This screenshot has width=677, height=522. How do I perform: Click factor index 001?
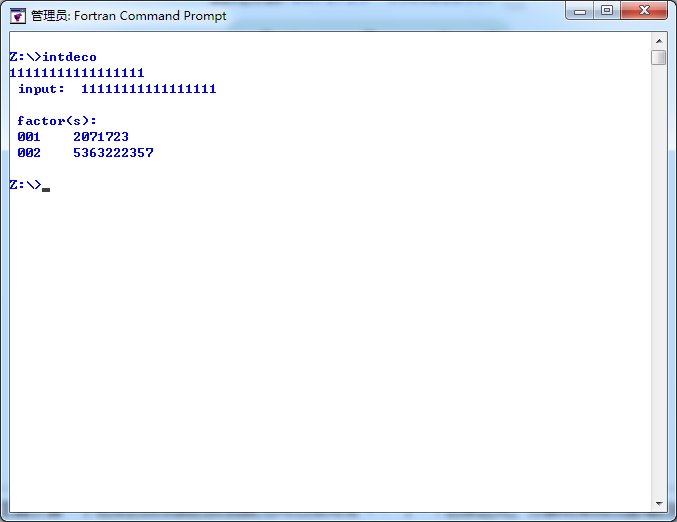coord(29,137)
